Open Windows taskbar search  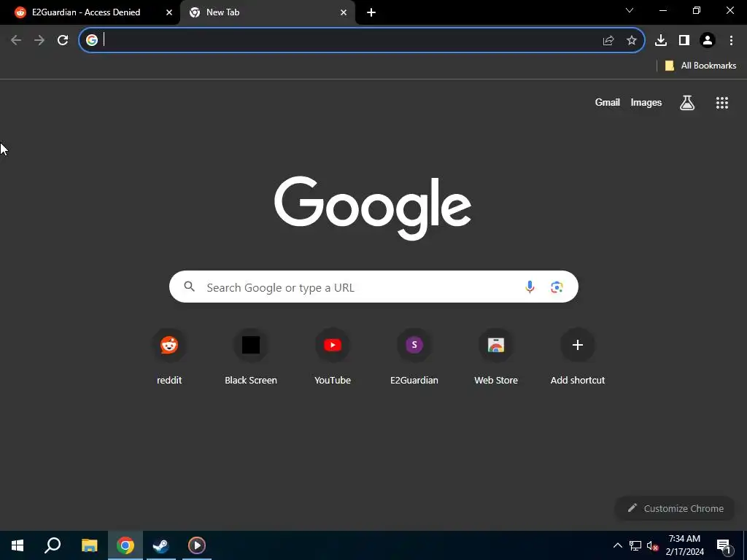point(53,545)
